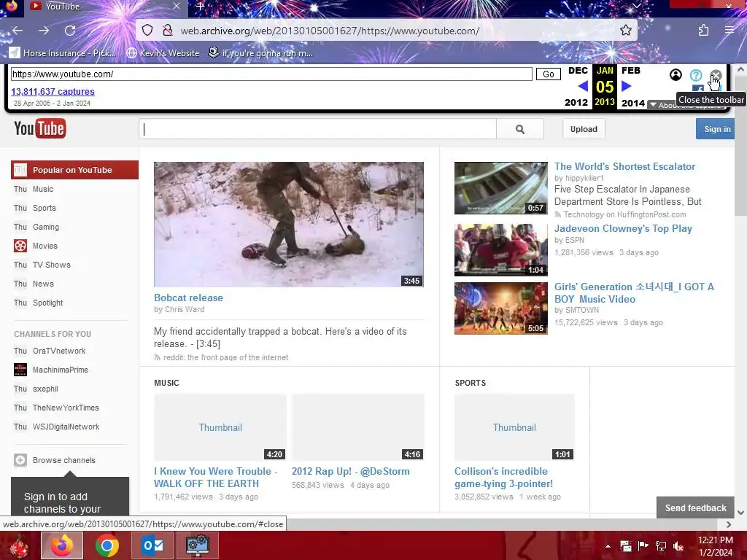Open Collison's incredible game-tying 3-pointer link
The height and width of the screenshot is (560, 747).
(503, 477)
